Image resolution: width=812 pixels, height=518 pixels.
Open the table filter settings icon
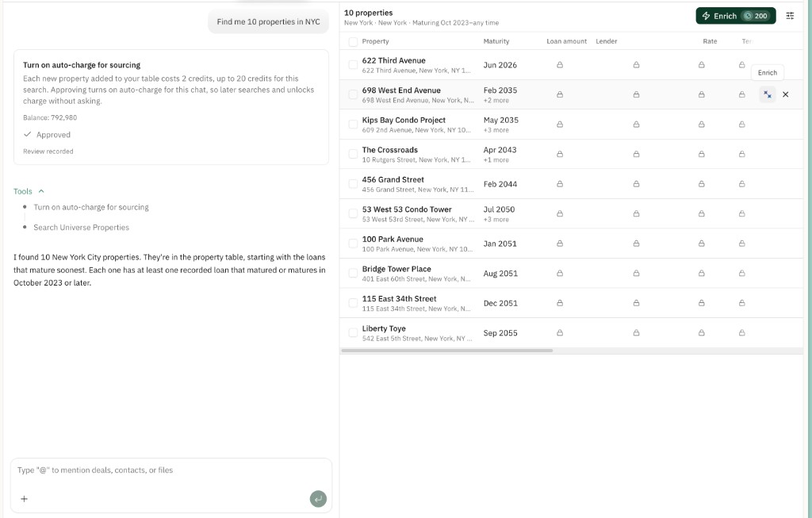(790, 16)
